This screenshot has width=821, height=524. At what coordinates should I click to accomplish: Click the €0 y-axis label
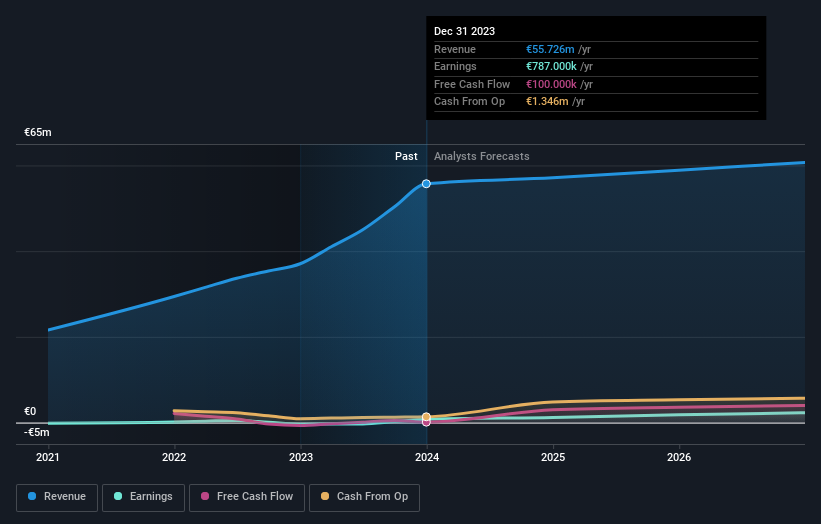(x=30, y=411)
